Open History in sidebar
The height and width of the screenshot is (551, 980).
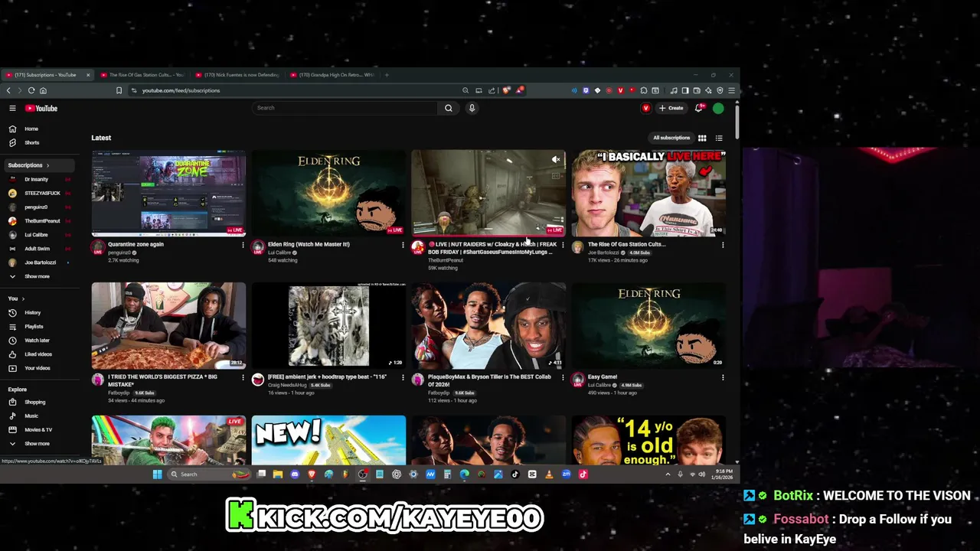click(x=40, y=312)
